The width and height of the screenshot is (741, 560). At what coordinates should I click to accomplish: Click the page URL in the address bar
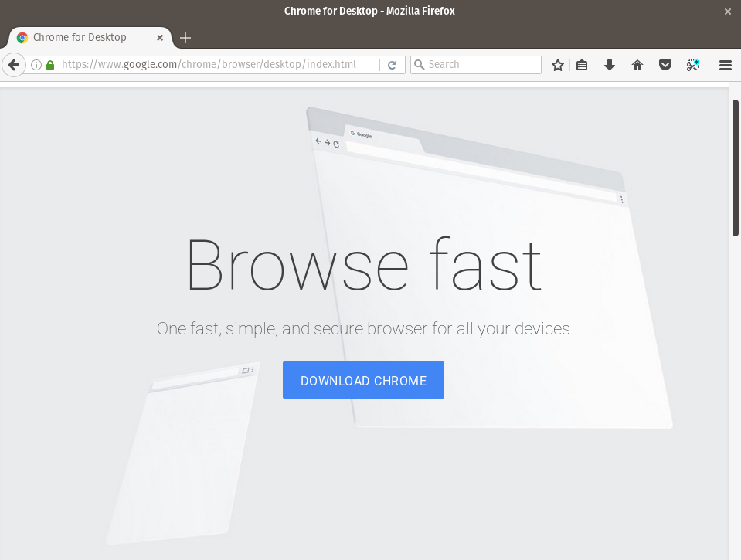tap(216, 64)
